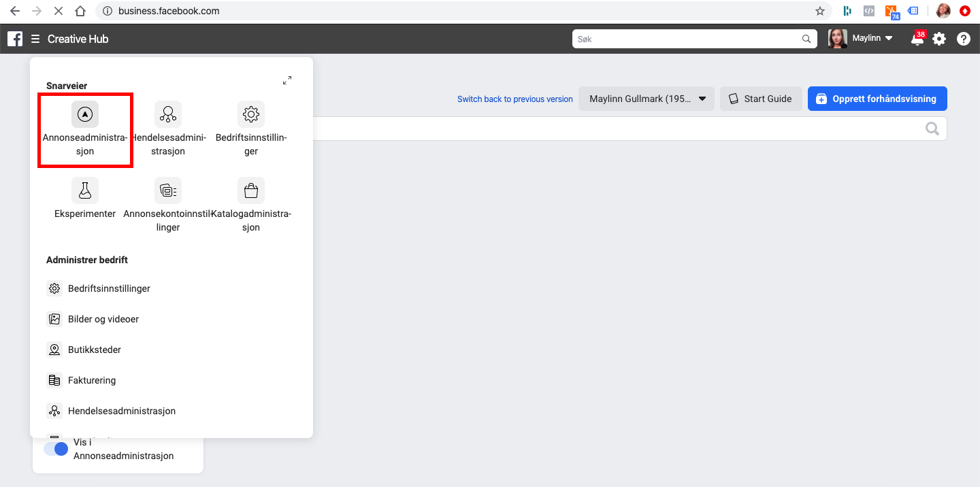Click the Facebook logo icon
The height and width of the screenshot is (487, 980).
(15, 39)
